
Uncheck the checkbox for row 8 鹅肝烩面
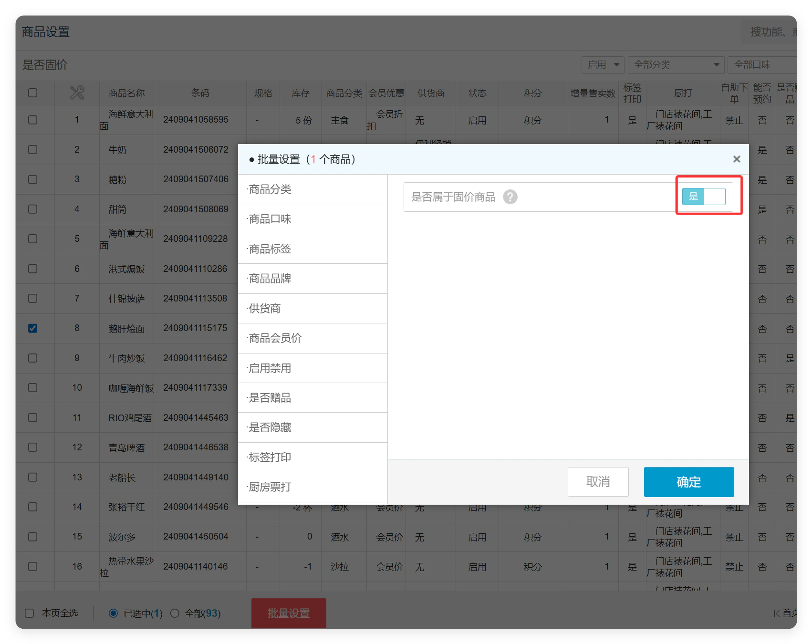[32, 328]
